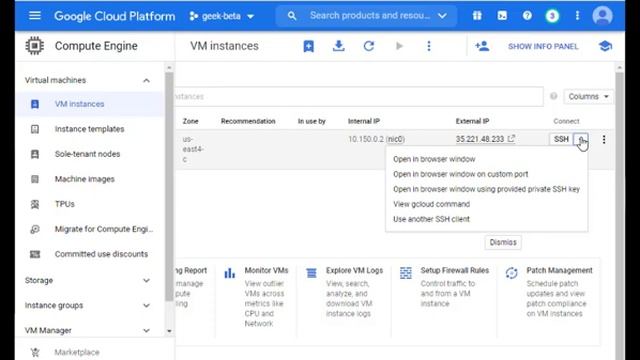Open the Columns dropdown
640x360 pixels.
pos(588,97)
